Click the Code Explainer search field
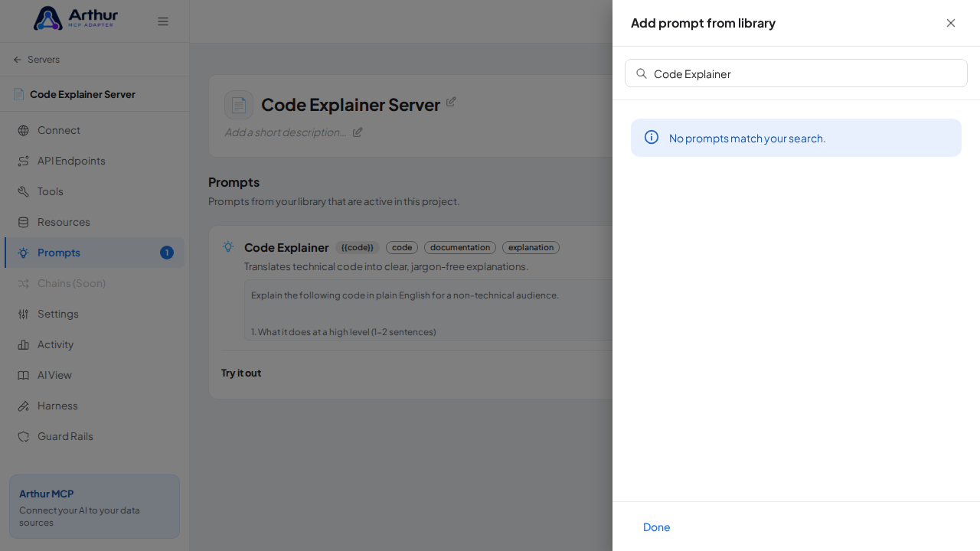The height and width of the screenshot is (551, 980). pyautogui.click(x=796, y=73)
